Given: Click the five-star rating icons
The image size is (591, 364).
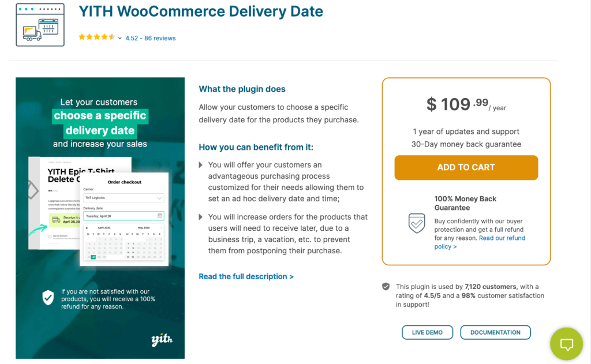Looking at the screenshot, I should click(96, 37).
